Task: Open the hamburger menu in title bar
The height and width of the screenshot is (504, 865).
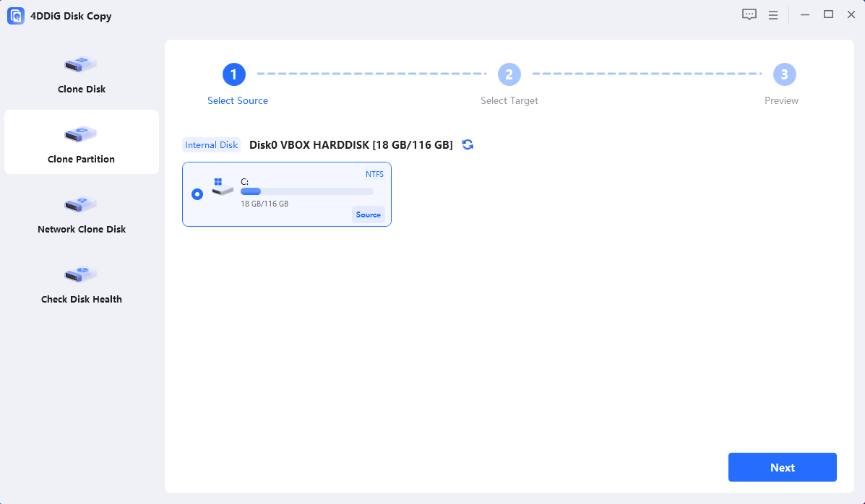Action: tap(773, 15)
